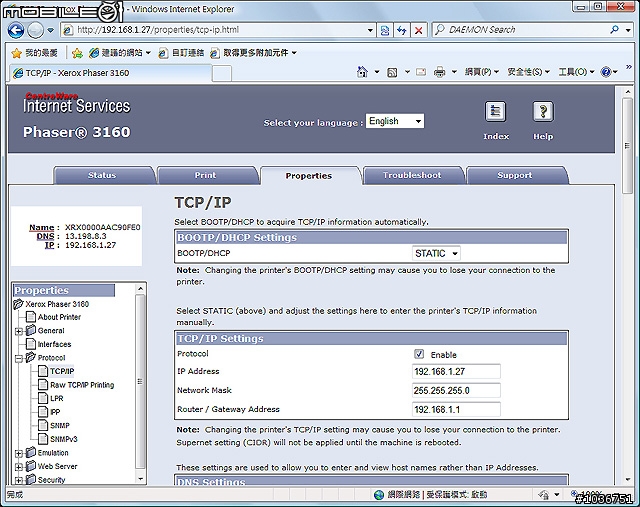640x507 pixels.
Task: Click the Internet zone globe icon in status bar
Action: coord(379,495)
